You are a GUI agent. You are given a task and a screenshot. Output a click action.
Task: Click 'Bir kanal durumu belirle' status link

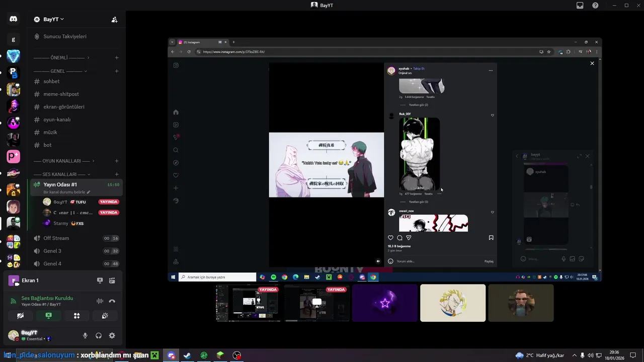(x=67, y=192)
